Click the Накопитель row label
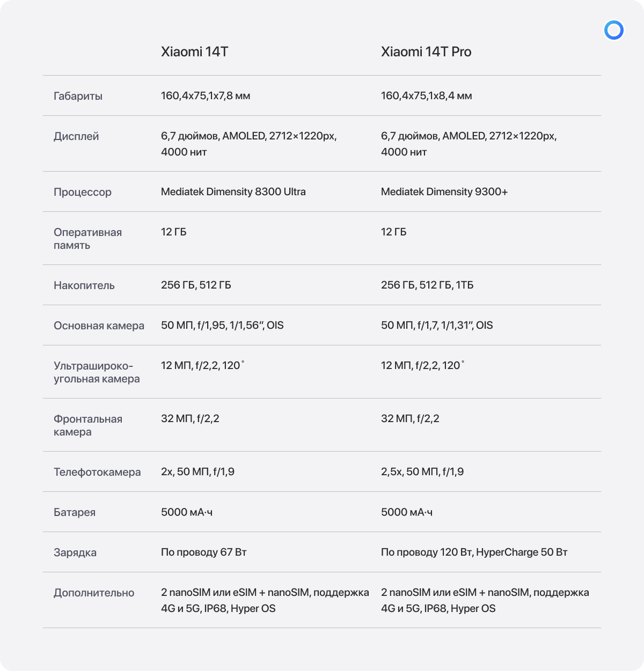 84,286
